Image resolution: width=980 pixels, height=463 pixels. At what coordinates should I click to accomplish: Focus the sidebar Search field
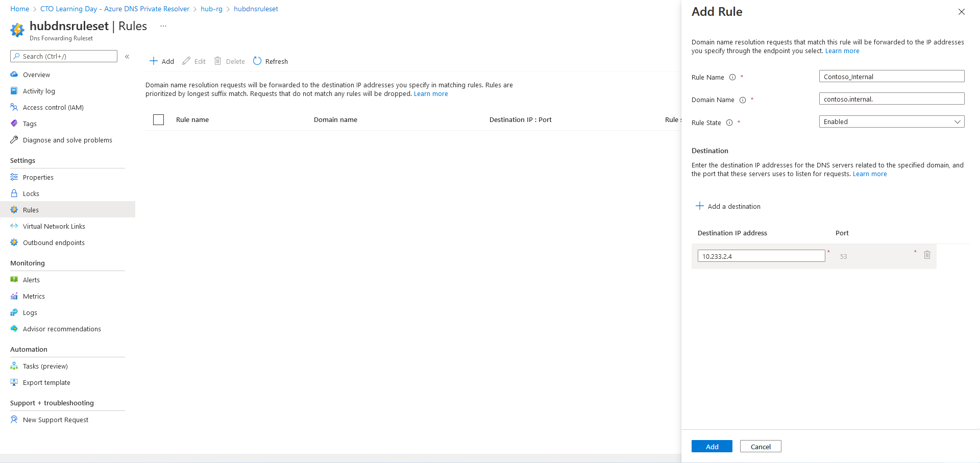click(64, 56)
